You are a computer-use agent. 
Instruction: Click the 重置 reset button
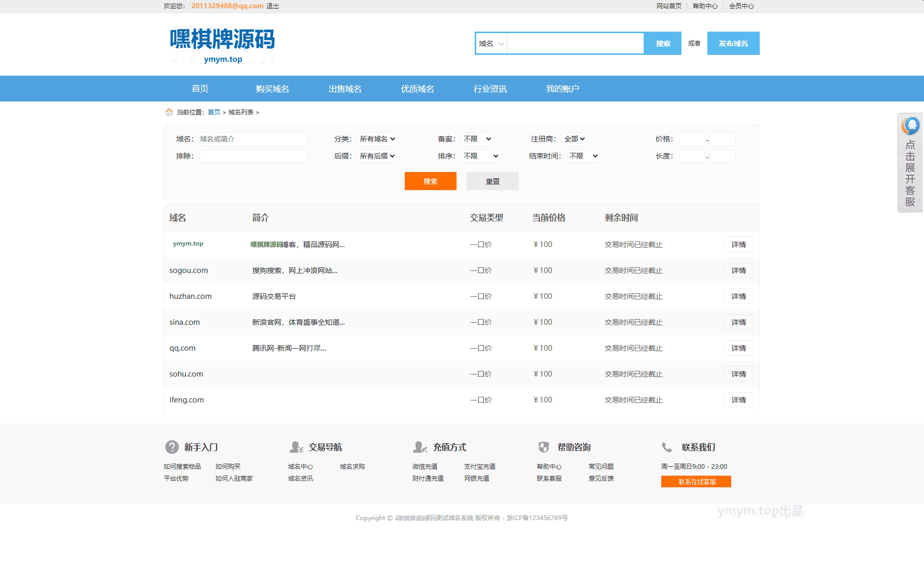(493, 181)
